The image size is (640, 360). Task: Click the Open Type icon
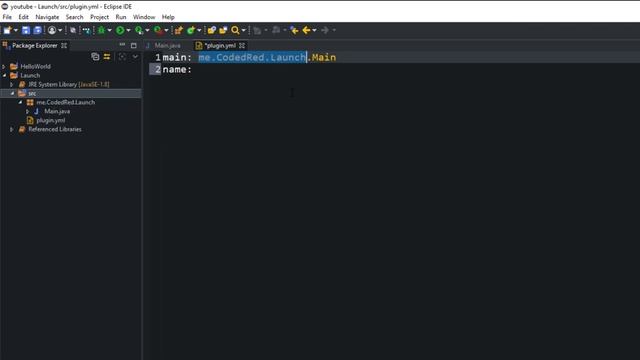211,30
